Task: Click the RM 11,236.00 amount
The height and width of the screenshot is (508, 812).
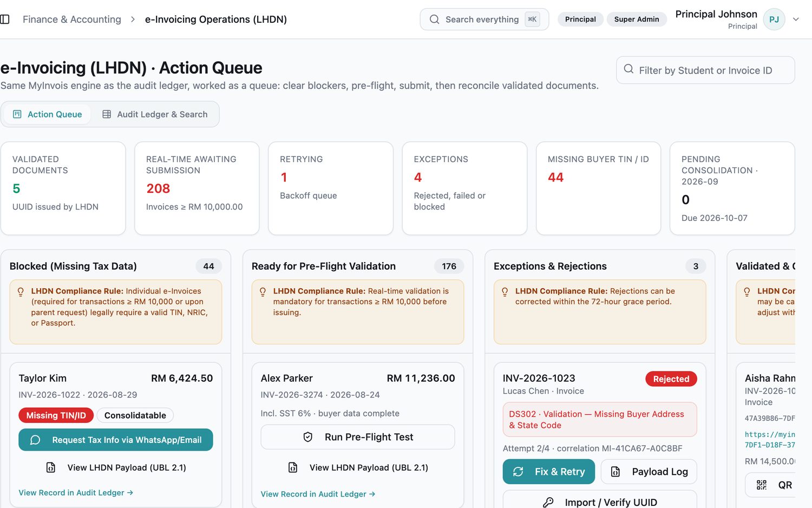Action: (x=421, y=379)
